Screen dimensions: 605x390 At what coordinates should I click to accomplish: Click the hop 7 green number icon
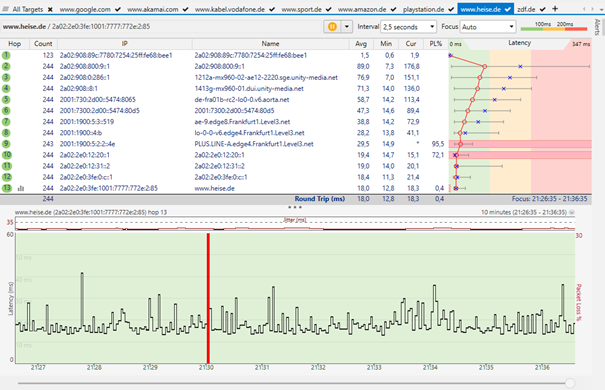[x=6, y=122]
